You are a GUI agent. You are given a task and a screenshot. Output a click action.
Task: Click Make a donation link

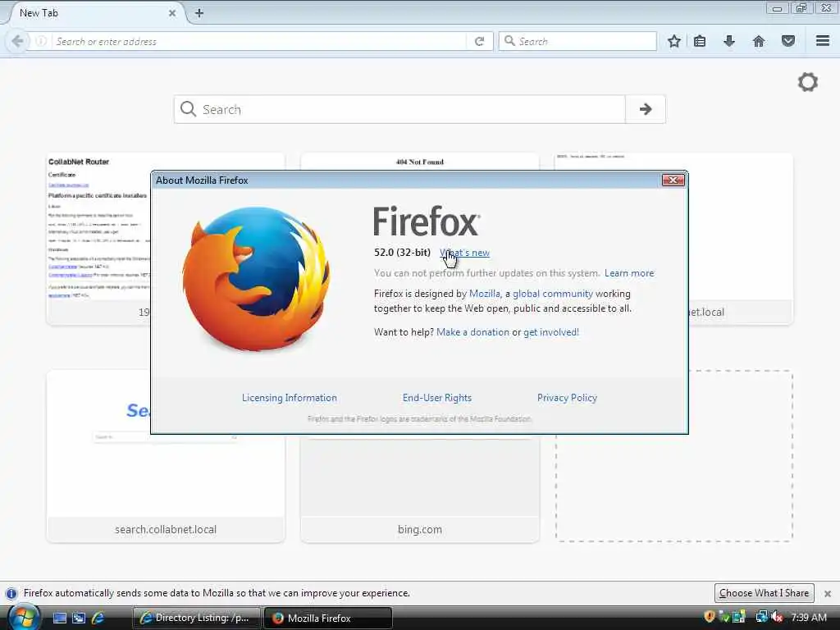(472, 332)
